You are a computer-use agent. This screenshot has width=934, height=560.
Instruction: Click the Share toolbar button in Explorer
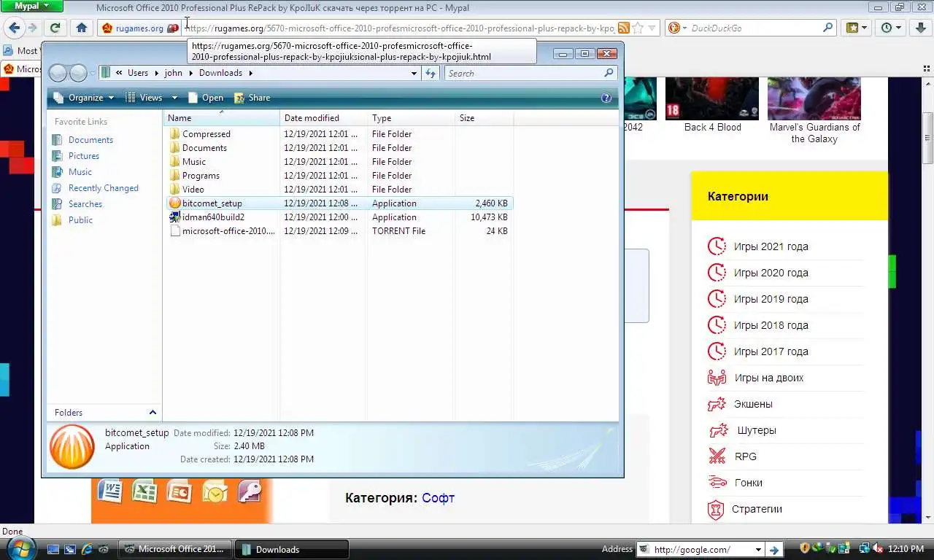tap(252, 98)
